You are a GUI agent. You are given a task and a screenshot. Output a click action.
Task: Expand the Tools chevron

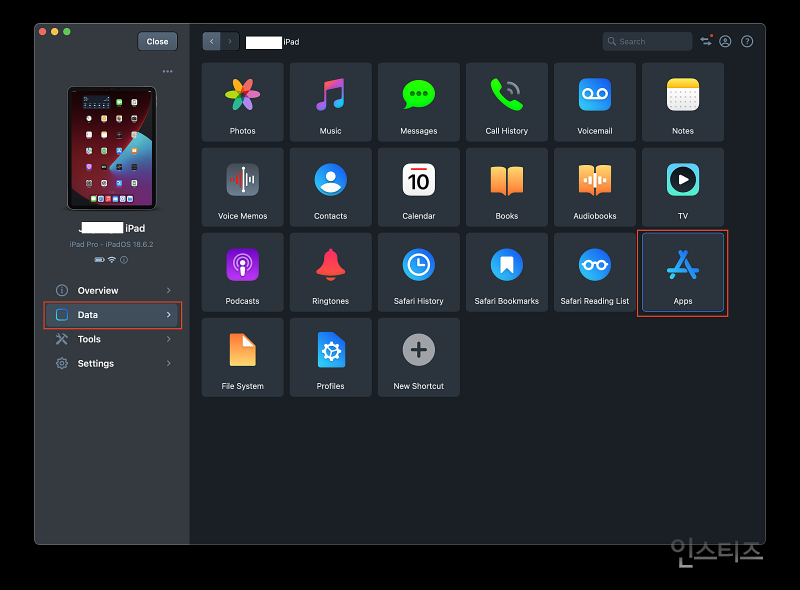(168, 339)
